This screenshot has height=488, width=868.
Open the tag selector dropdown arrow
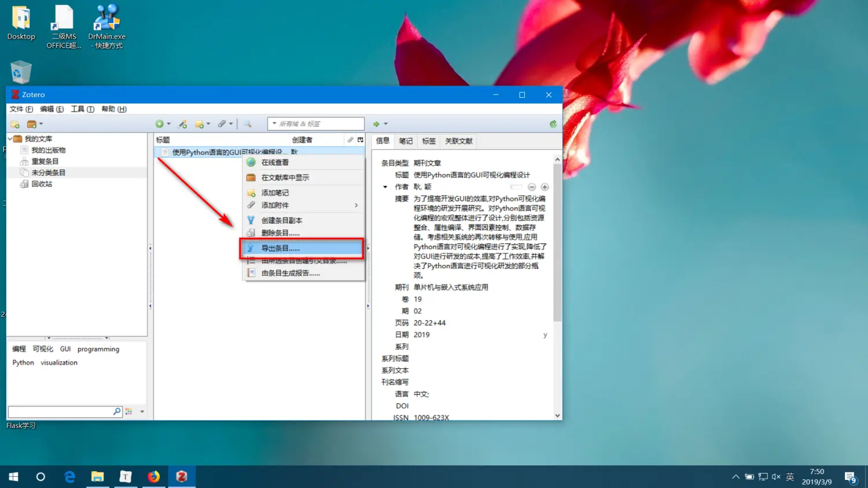point(142,412)
